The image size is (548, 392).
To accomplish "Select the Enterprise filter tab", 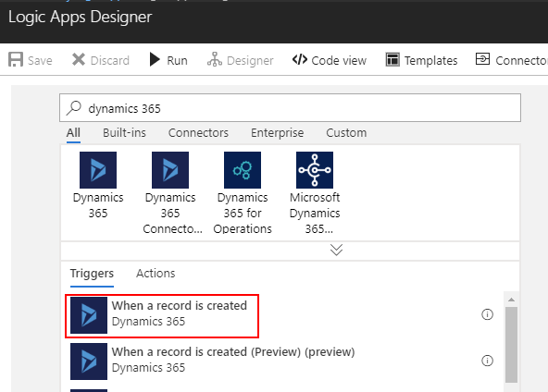I will tap(277, 133).
